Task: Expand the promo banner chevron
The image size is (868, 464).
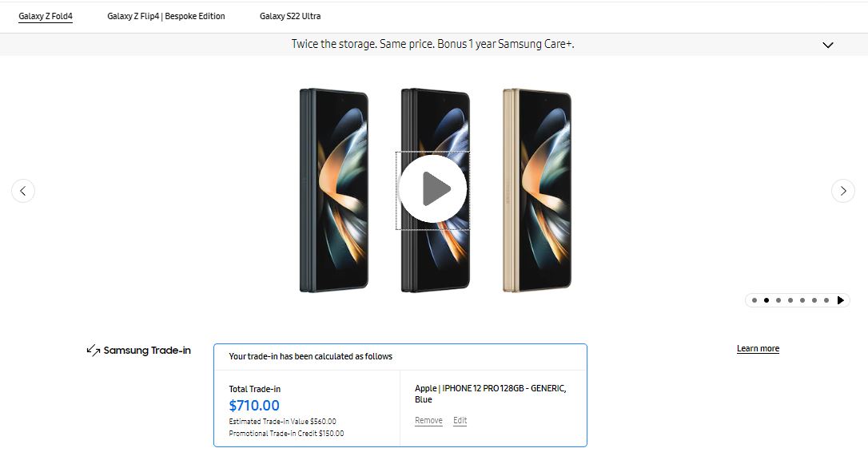Action: click(x=828, y=46)
